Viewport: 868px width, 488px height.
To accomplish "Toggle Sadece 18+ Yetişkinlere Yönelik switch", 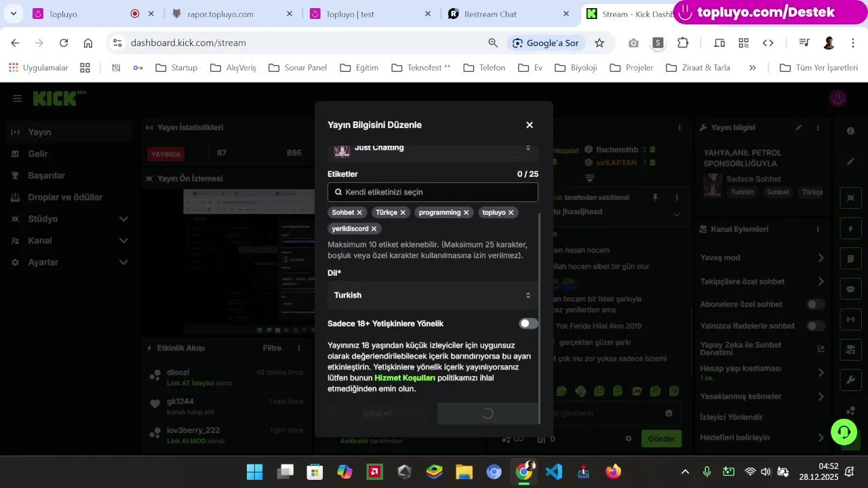I will (x=528, y=323).
